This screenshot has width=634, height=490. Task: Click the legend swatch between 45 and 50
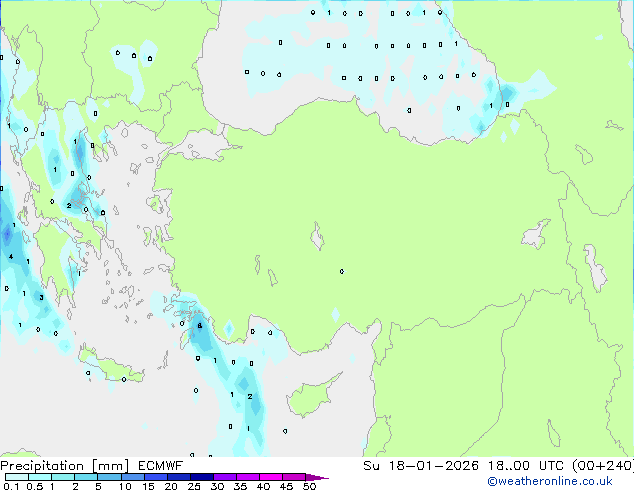pyautogui.click(x=294, y=477)
